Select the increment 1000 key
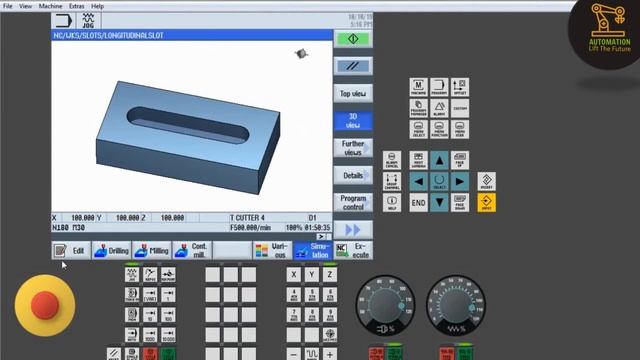This screenshot has width=640, height=360. tap(150, 335)
